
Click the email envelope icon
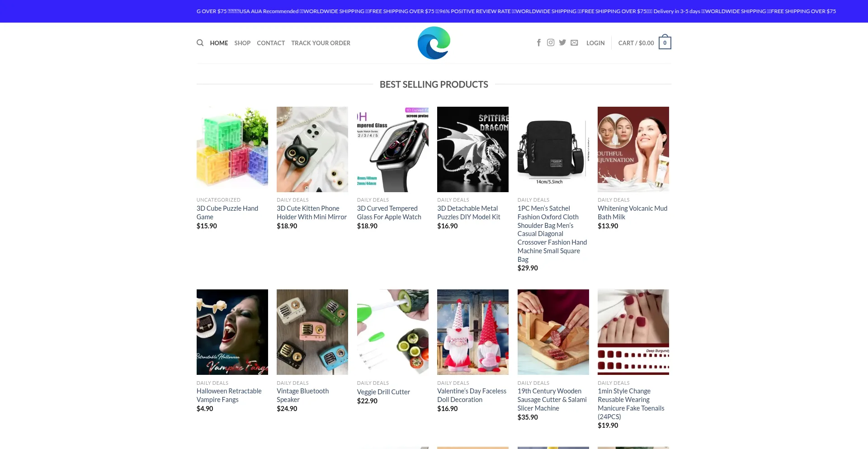pyautogui.click(x=574, y=43)
